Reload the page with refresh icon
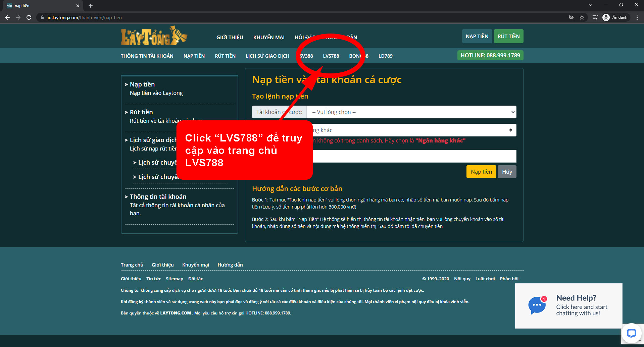This screenshot has width=644, height=347. pos(29,17)
